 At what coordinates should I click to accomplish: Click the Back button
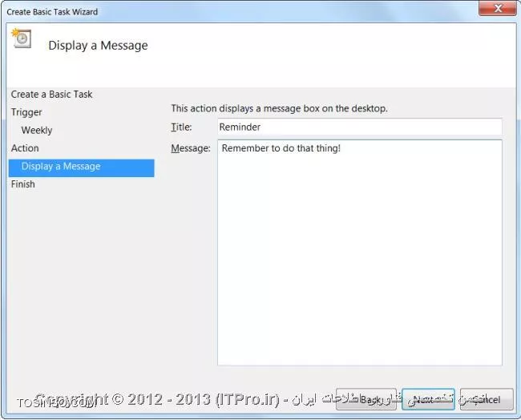[x=366, y=399]
